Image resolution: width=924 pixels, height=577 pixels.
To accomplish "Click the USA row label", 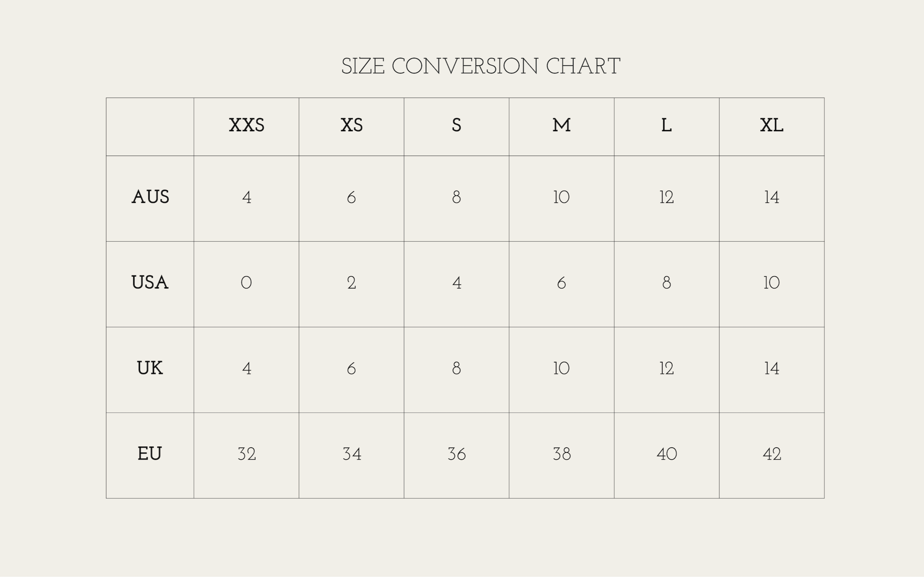I will pyautogui.click(x=150, y=283).
